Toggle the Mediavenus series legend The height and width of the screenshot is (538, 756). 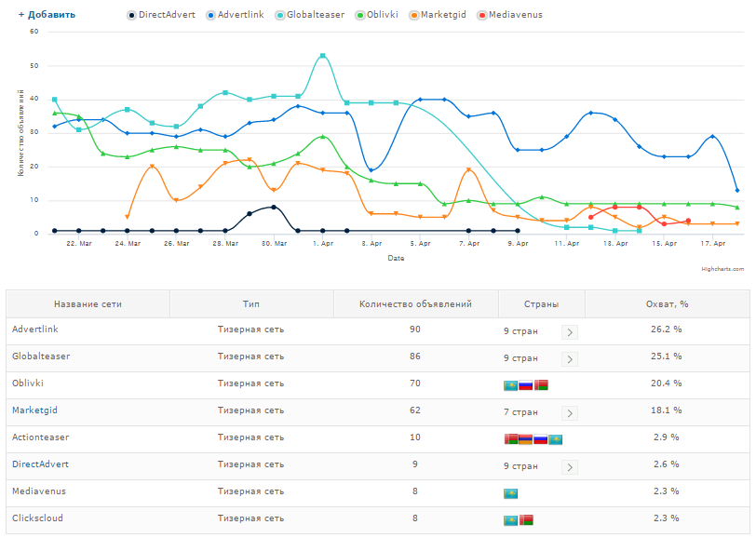[510, 15]
